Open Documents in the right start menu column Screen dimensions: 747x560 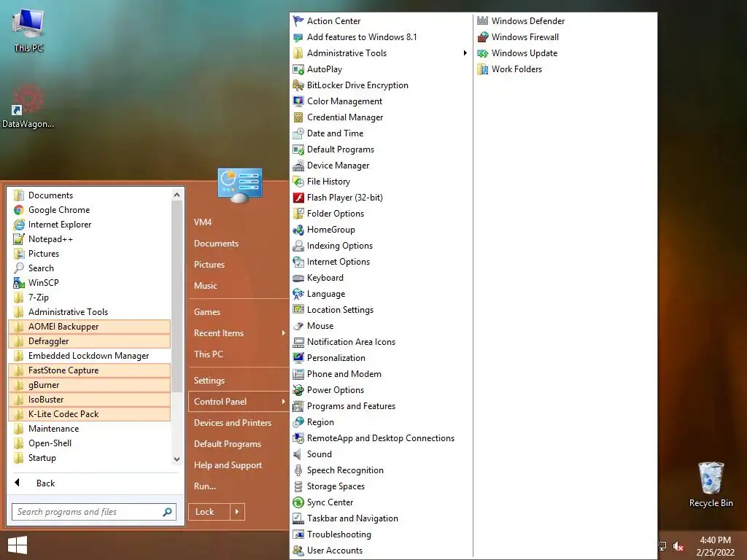[216, 244]
